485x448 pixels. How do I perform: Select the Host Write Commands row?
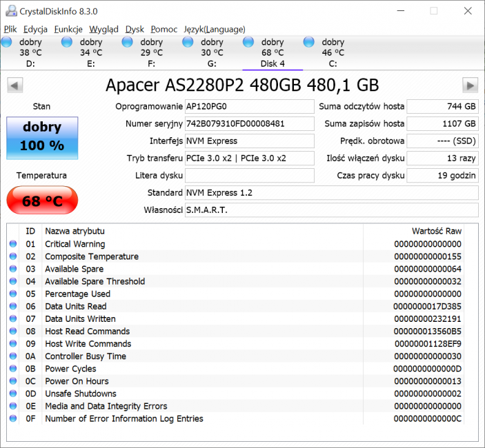[235, 343]
